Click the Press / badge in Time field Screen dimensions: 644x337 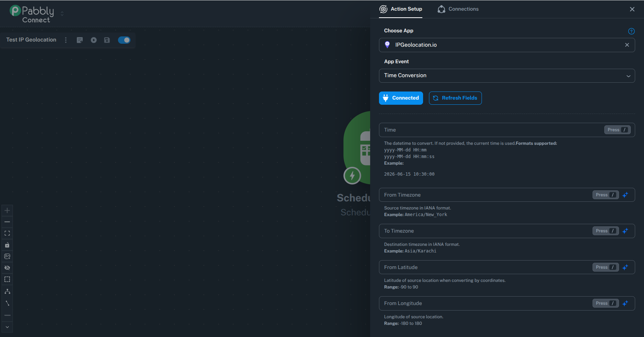618,130
